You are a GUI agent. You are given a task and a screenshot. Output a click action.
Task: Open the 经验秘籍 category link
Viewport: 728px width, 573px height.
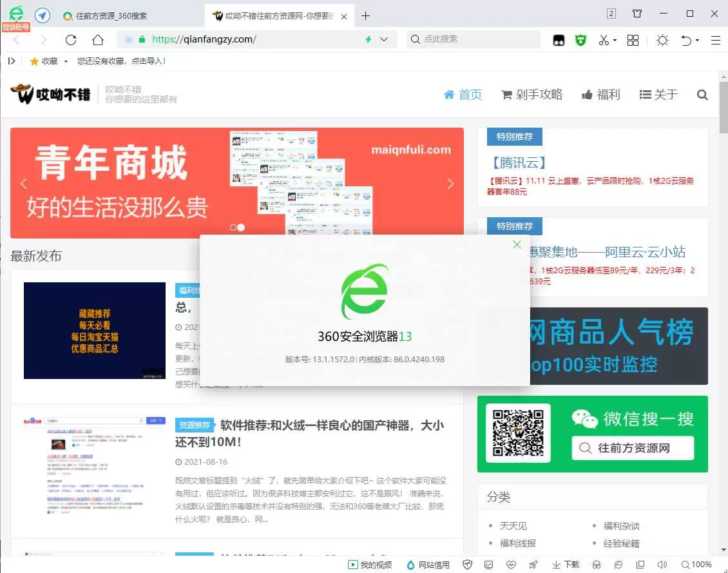click(621, 543)
